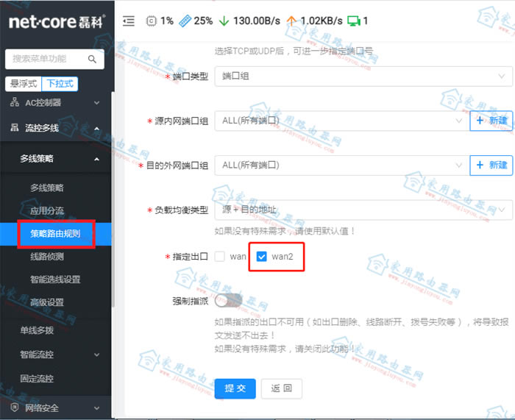Click the CPU usage icon

tap(152, 21)
